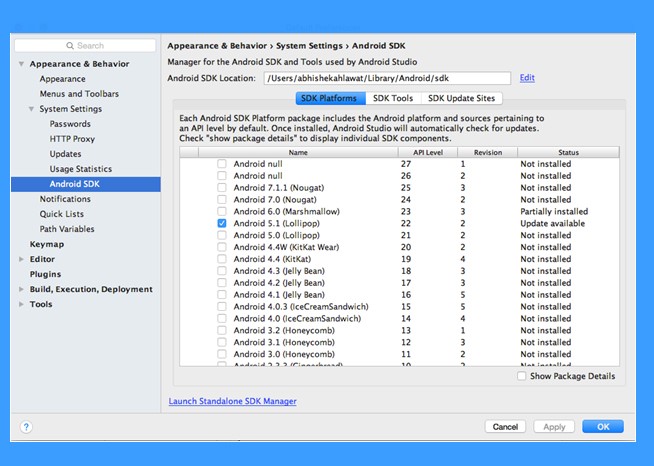This screenshot has height=466, width=654.
Task: Expand Build, Execution, Deployment arrow
Action: pos(21,289)
